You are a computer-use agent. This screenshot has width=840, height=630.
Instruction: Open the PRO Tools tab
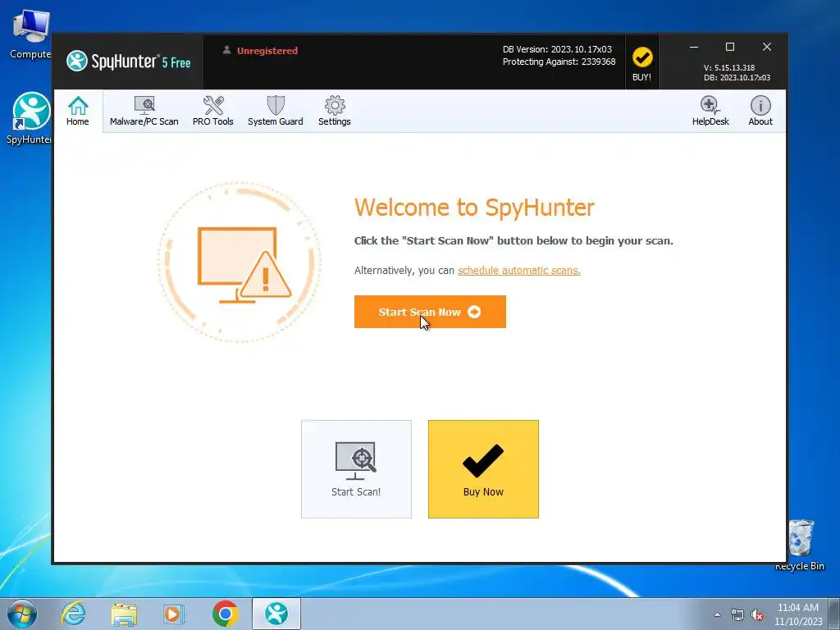click(212, 111)
